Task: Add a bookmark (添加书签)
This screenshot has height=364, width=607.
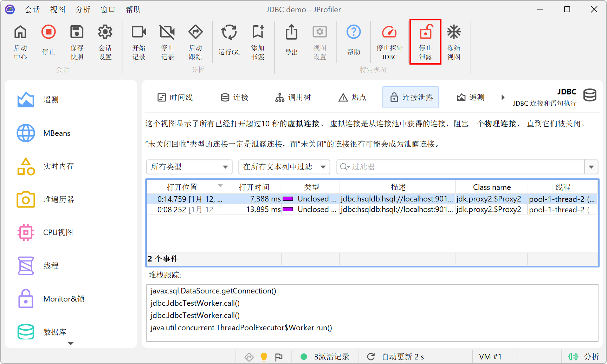Action: [x=258, y=42]
